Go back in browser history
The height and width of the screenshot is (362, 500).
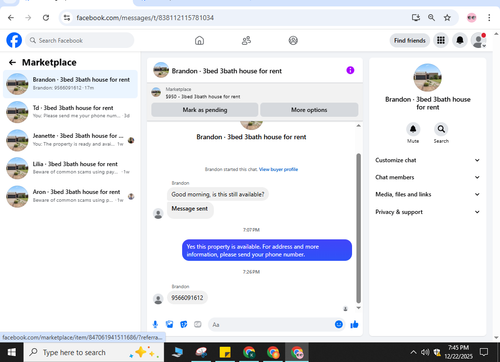[x=11, y=18]
